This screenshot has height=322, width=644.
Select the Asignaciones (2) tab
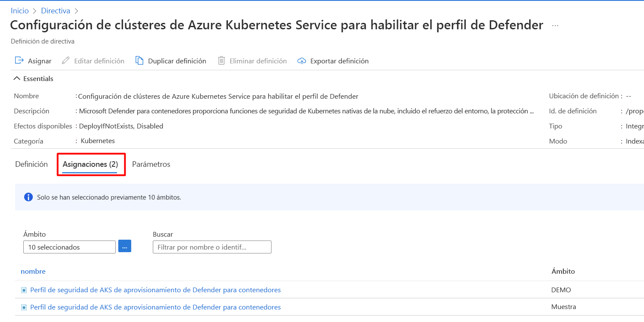tap(90, 164)
